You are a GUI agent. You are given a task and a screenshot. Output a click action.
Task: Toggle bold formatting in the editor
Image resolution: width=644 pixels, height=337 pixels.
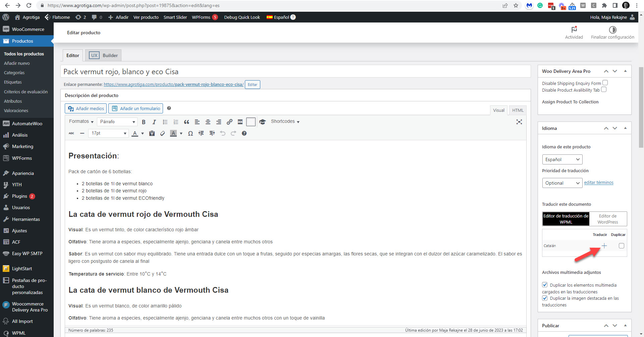144,122
